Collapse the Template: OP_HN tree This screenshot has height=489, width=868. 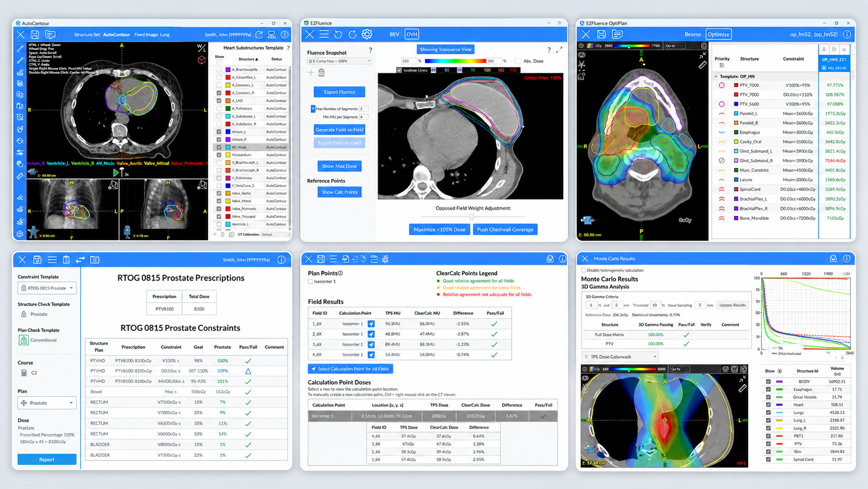pos(716,76)
